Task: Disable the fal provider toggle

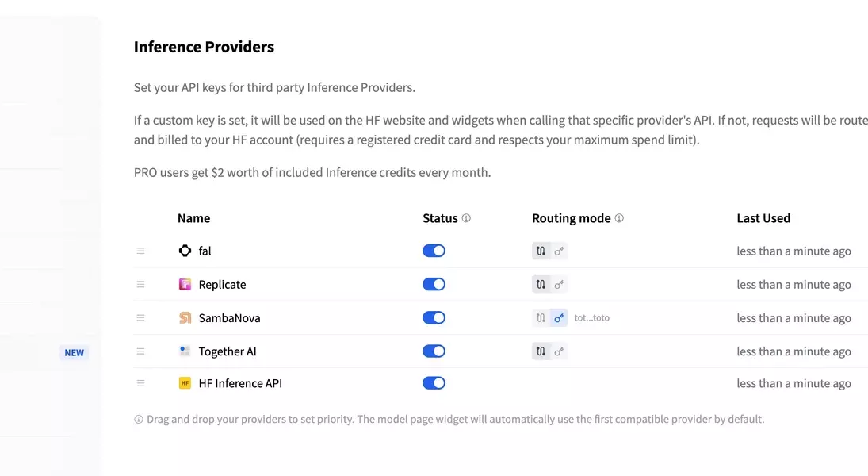Action: [x=434, y=251]
